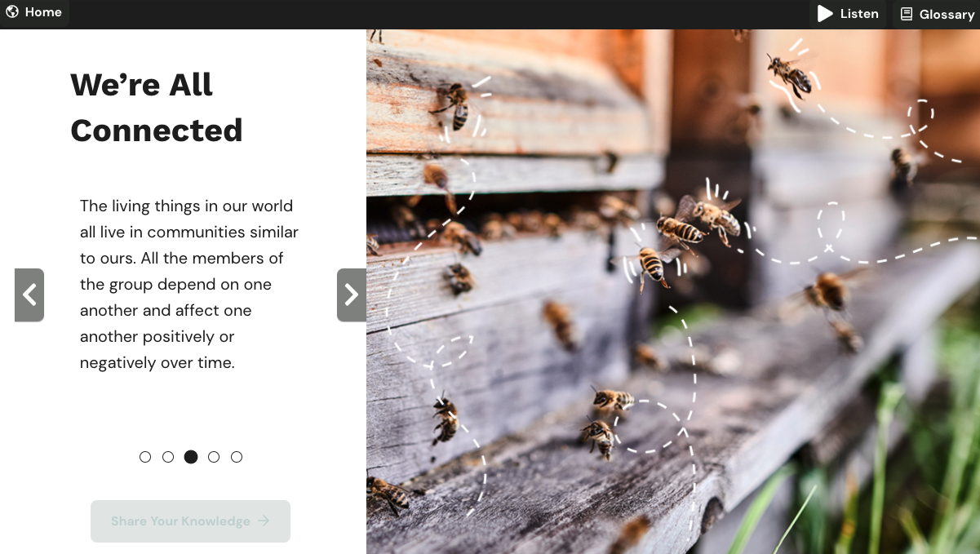Click the Glossary book icon

coord(907,14)
